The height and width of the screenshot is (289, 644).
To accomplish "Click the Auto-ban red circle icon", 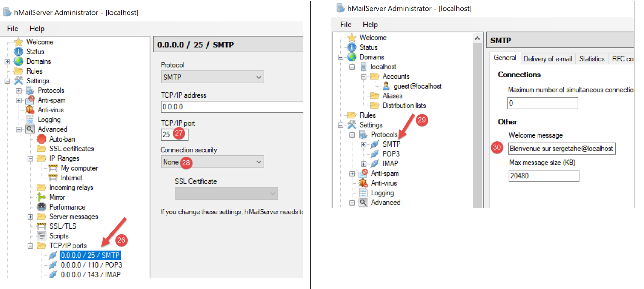I will (41, 139).
